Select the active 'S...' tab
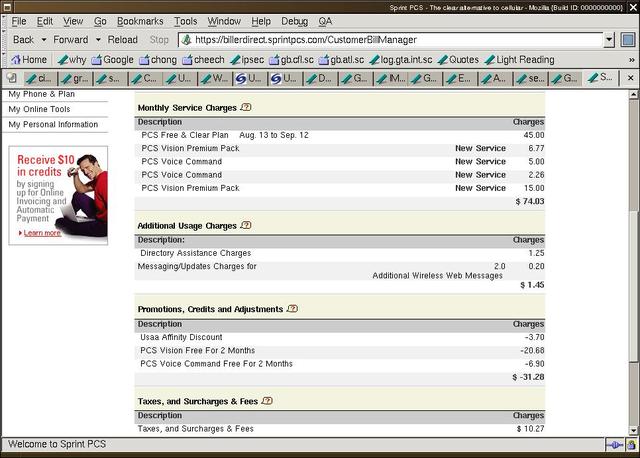 601,78
